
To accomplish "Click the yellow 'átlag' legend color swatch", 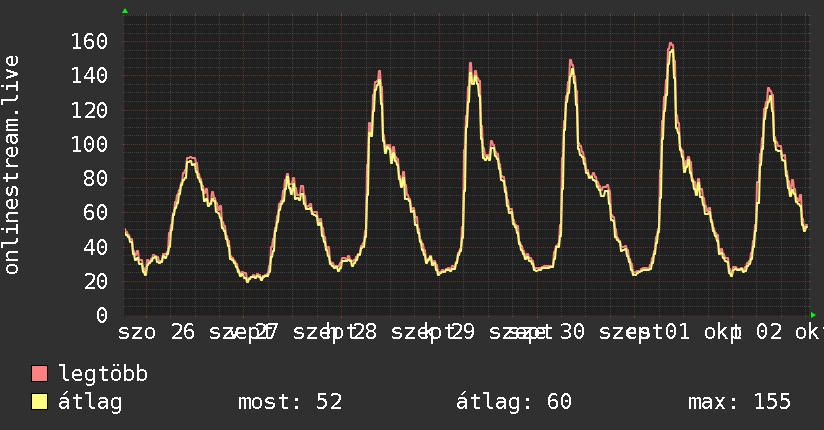I will pyautogui.click(x=39, y=402).
